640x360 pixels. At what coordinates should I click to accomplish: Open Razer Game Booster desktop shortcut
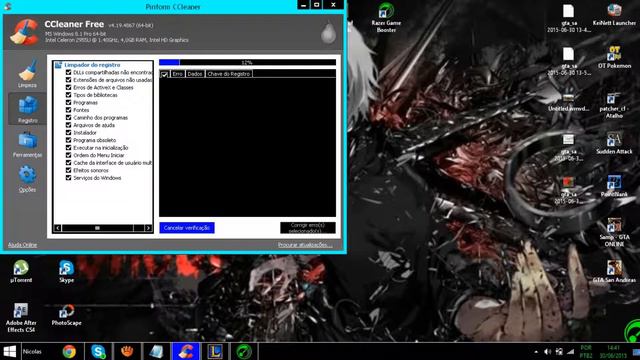(386, 18)
